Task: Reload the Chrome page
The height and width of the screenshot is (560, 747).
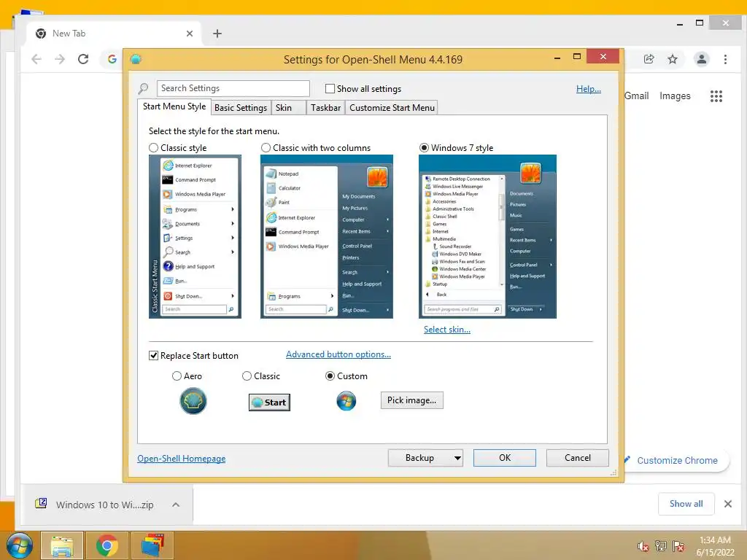Action: point(83,59)
